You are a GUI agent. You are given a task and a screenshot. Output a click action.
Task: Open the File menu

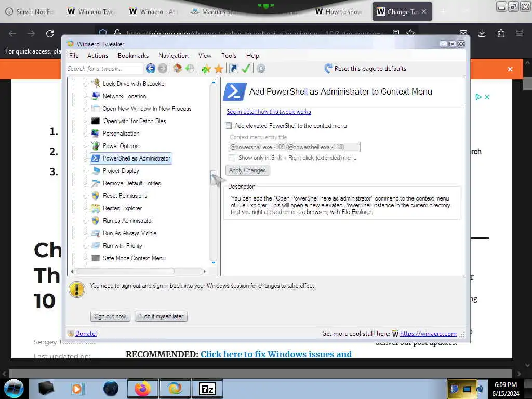coord(74,56)
